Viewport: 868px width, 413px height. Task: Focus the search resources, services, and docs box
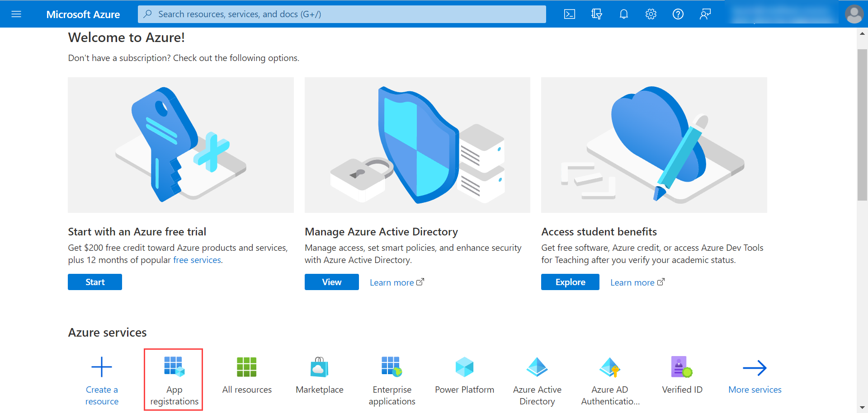[342, 14]
